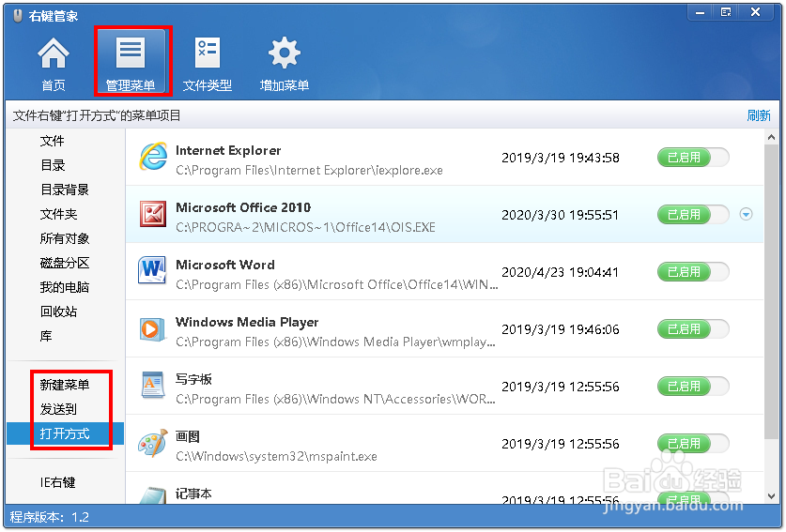The width and height of the screenshot is (786, 532).
Task: Click Windows Media Player entry name
Action: coord(247,322)
